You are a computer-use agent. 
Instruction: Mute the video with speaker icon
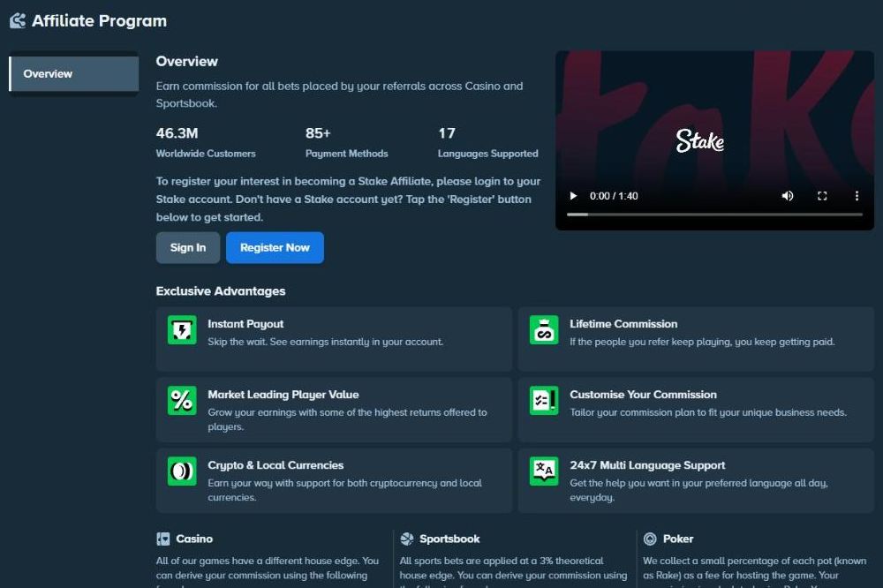(788, 196)
